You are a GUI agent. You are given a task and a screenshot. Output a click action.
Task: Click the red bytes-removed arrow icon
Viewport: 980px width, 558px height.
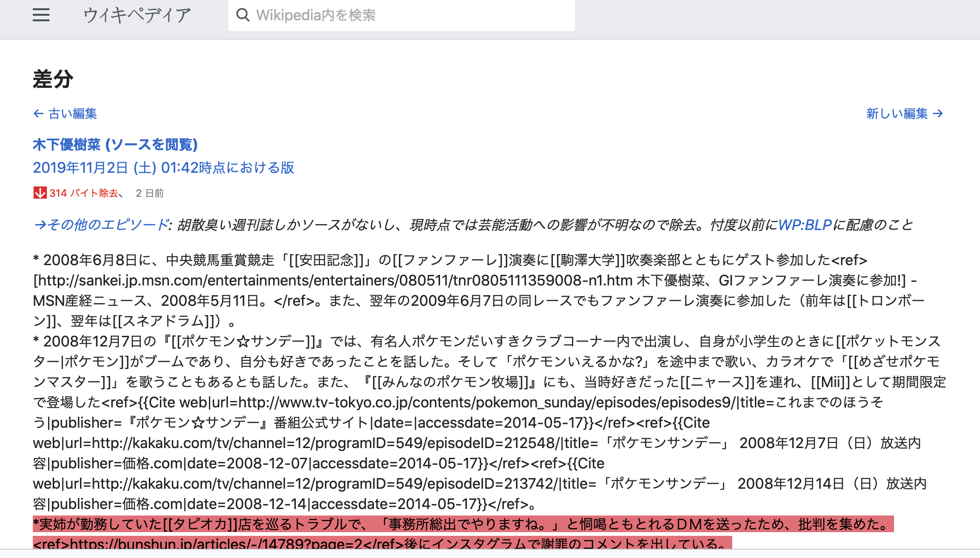pyautogui.click(x=40, y=193)
